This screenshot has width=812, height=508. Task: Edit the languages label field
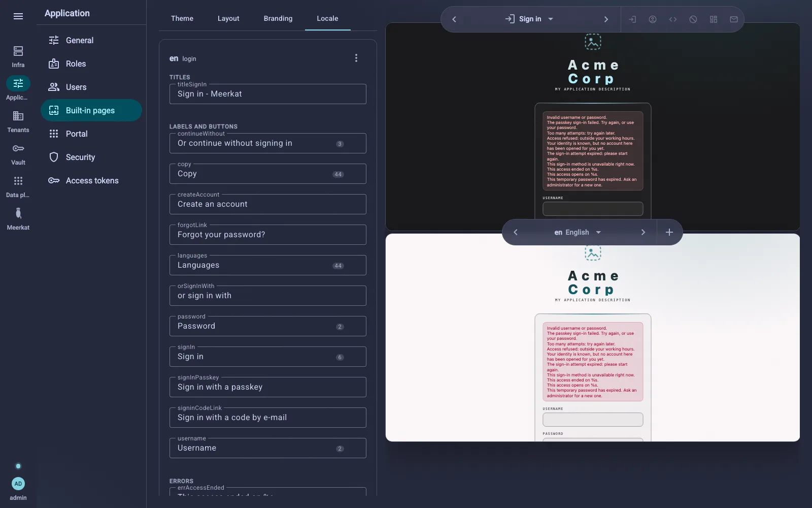click(x=268, y=265)
